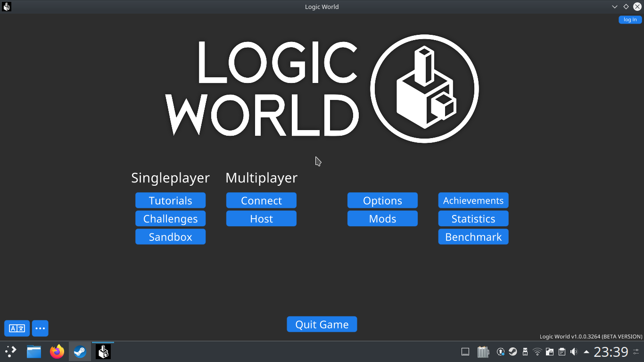The image size is (644, 362).
Task: Open the Challenges section
Action: coord(170,219)
